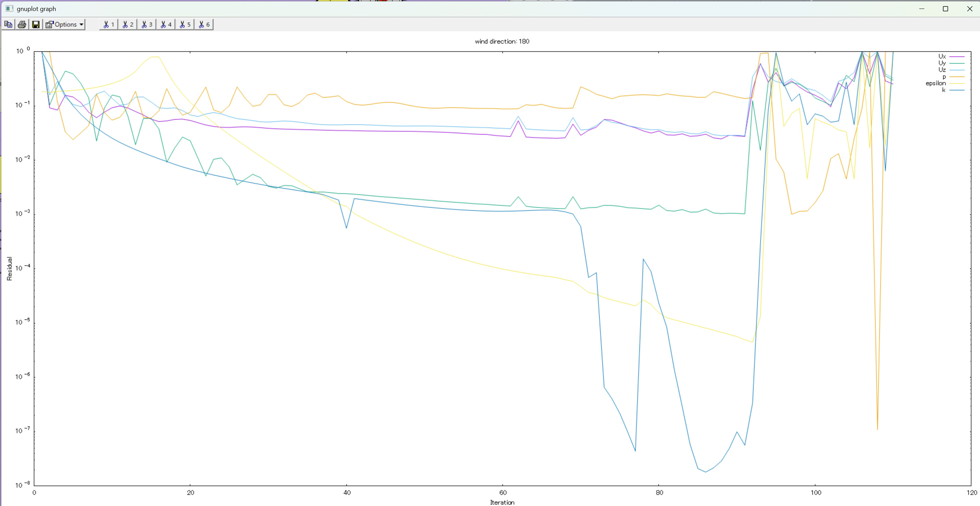This screenshot has width=980, height=506.
Task: Toggle visibility of the epsilon legend label
Action: 935,83
